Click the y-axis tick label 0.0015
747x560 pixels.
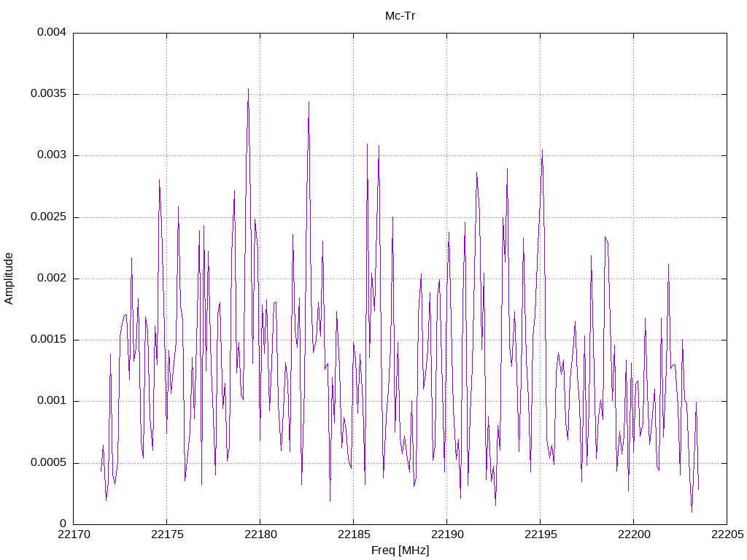pos(48,340)
